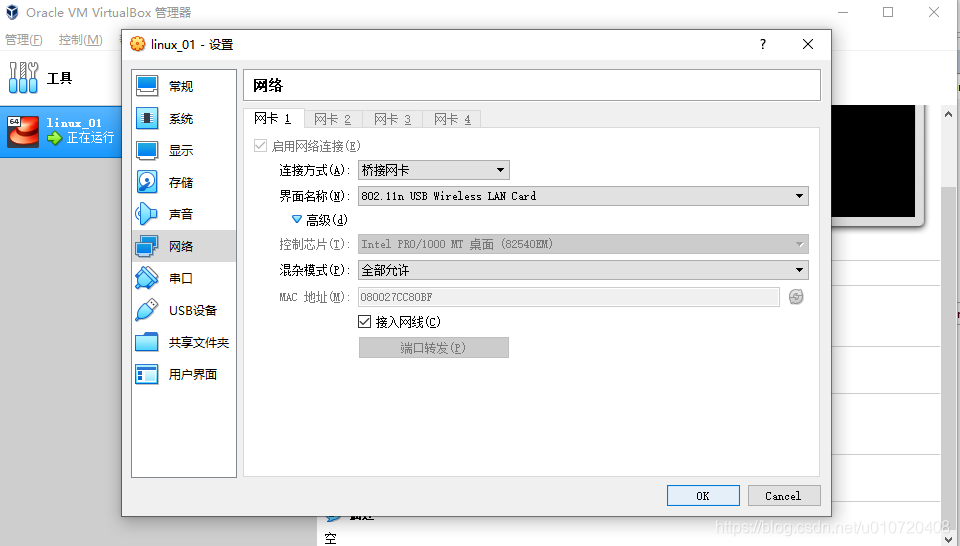
Task: Switch to the 网卡 1 tab
Action: [272, 118]
